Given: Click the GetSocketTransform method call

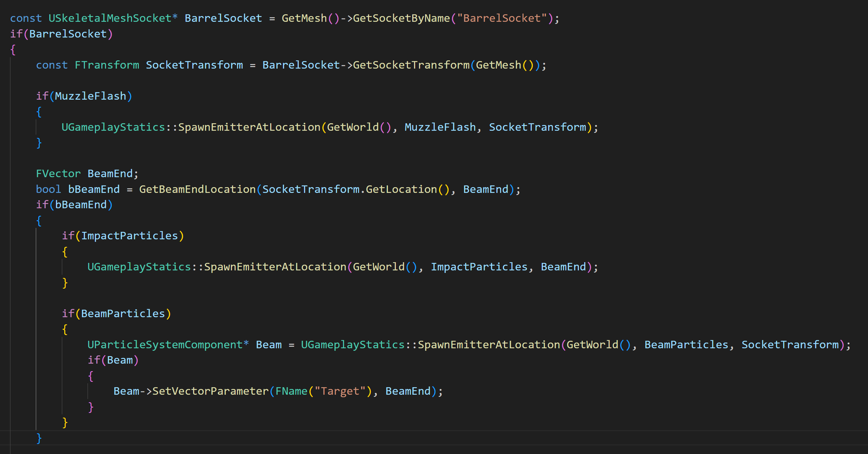Looking at the screenshot, I should pyautogui.click(x=411, y=65).
